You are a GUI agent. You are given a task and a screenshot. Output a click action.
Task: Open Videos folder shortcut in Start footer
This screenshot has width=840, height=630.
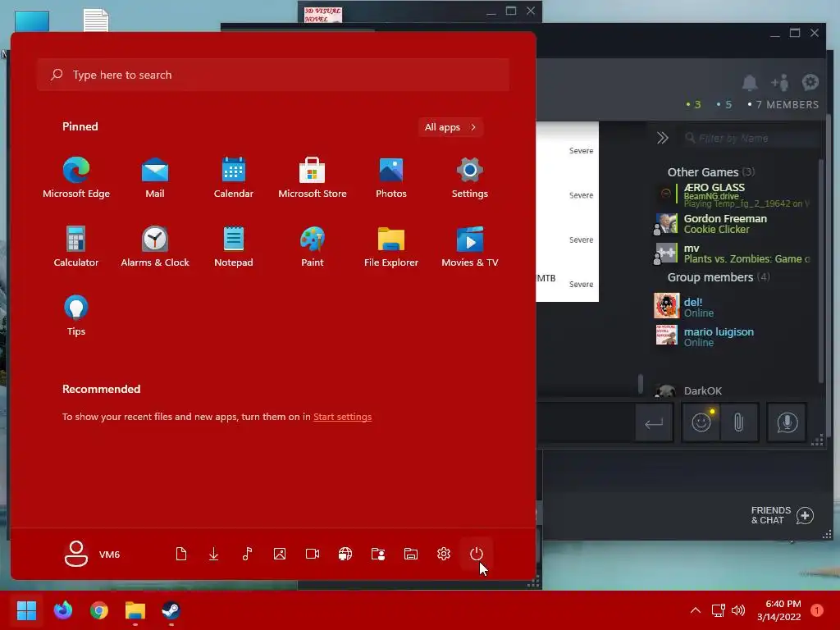click(x=313, y=554)
